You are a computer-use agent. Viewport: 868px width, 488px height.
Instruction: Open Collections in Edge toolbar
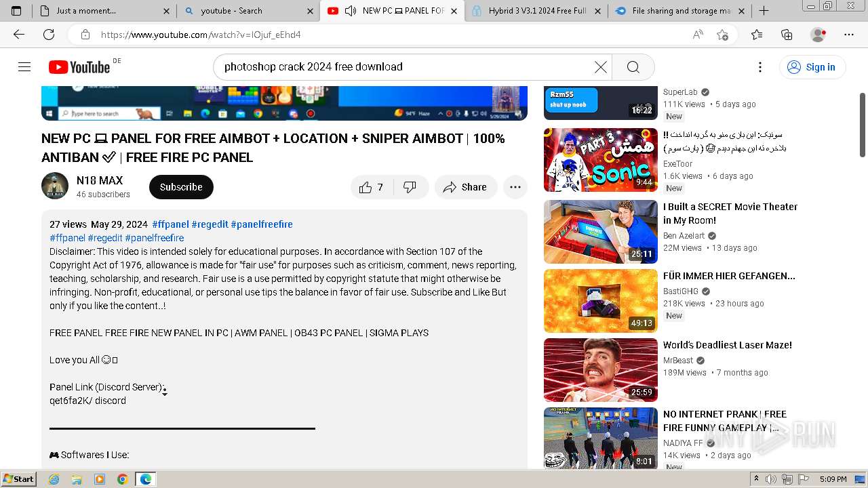point(787,35)
